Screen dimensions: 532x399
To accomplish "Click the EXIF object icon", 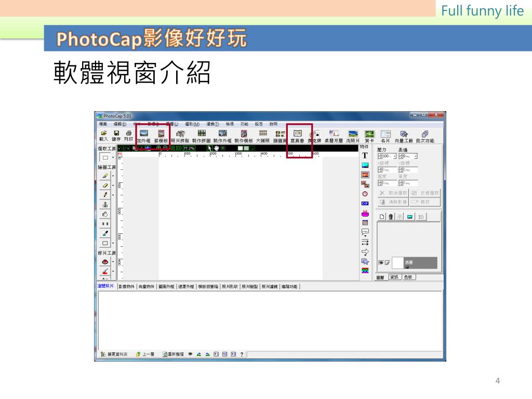I will tap(365, 203).
